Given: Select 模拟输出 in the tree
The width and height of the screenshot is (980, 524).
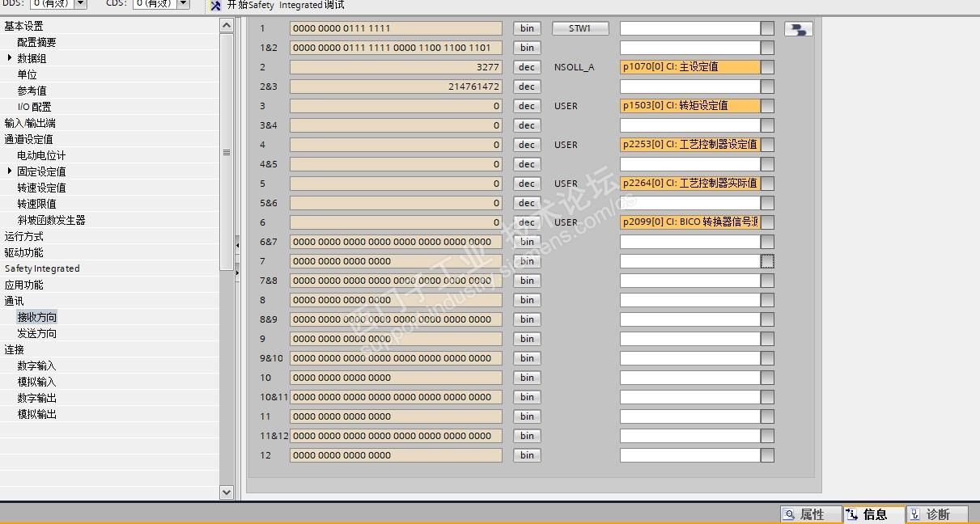Looking at the screenshot, I should [37, 414].
